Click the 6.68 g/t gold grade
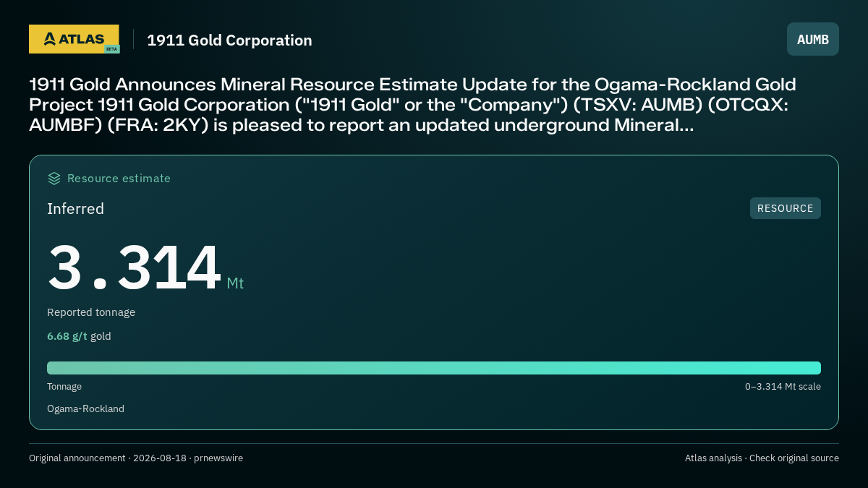This screenshot has width=868, height=488. click(79, 336)
